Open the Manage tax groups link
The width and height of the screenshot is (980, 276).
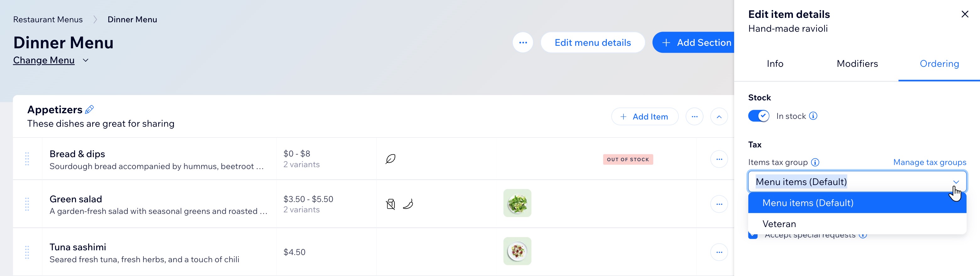(x=929, y=162)
